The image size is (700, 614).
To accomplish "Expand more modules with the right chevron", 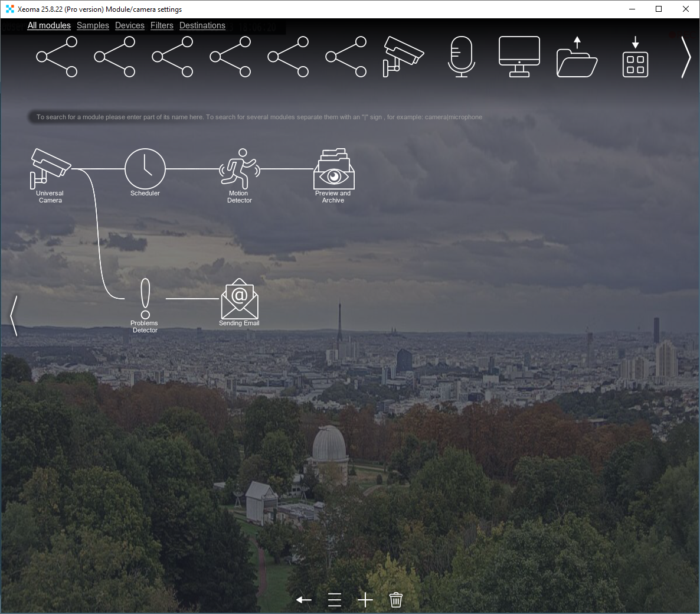I will point(685,57).
